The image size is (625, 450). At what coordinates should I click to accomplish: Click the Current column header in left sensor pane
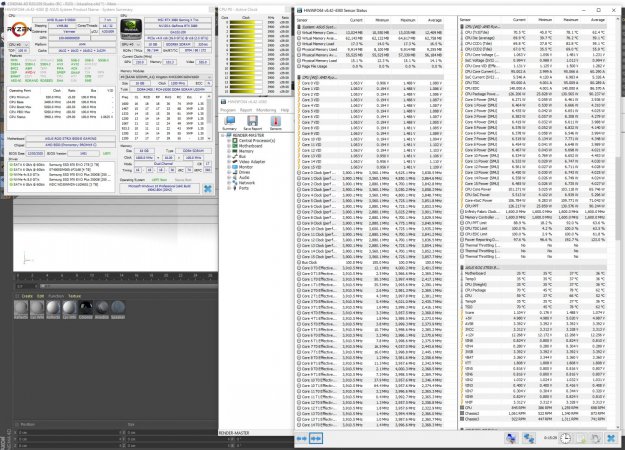coord(356,20)
